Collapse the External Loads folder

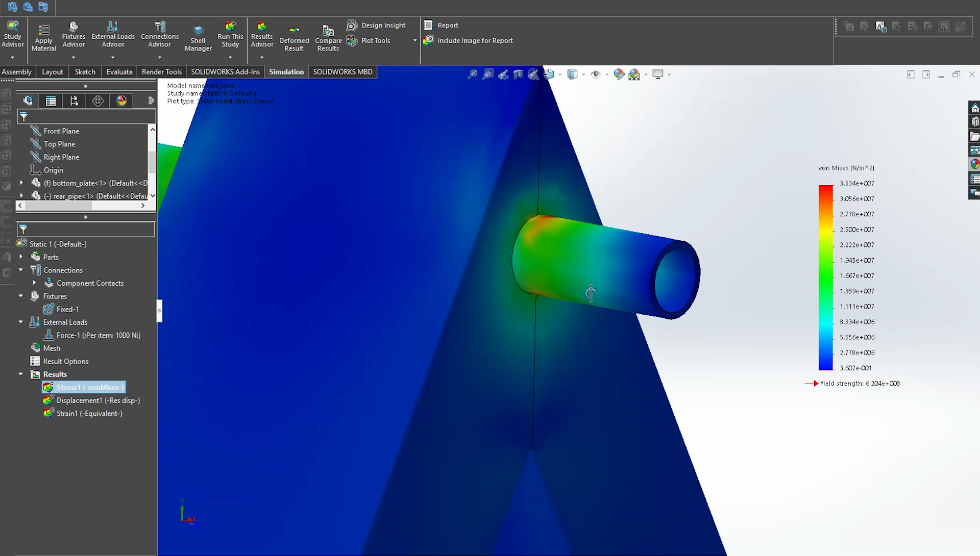click(21, 322)
